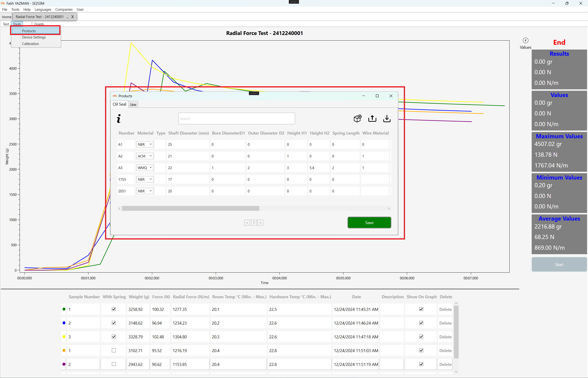
Task: Click previous page arrow in Products pager
Action: 247,223
